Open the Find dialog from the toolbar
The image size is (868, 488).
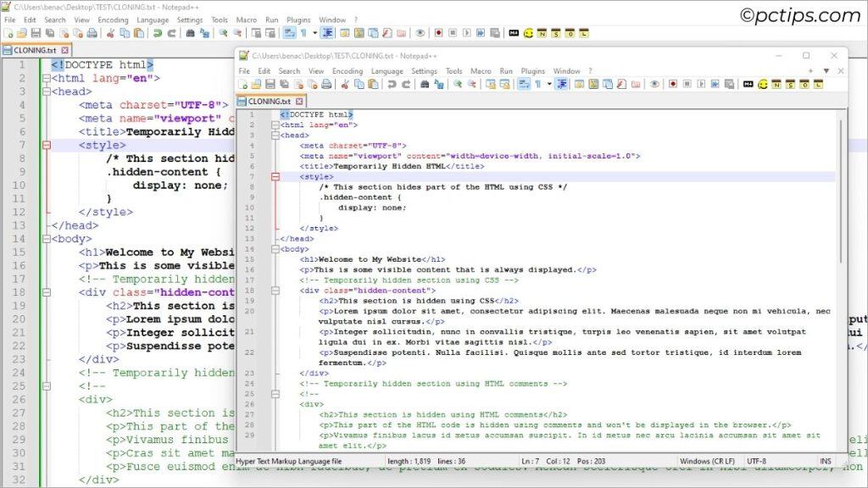tap(189, 34)
